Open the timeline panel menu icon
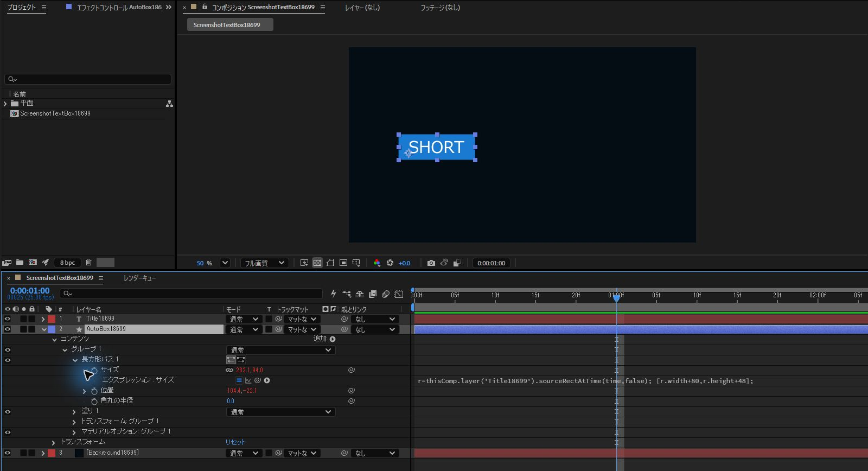The width and height of the screenshot is (868, 471). [100, 278]
